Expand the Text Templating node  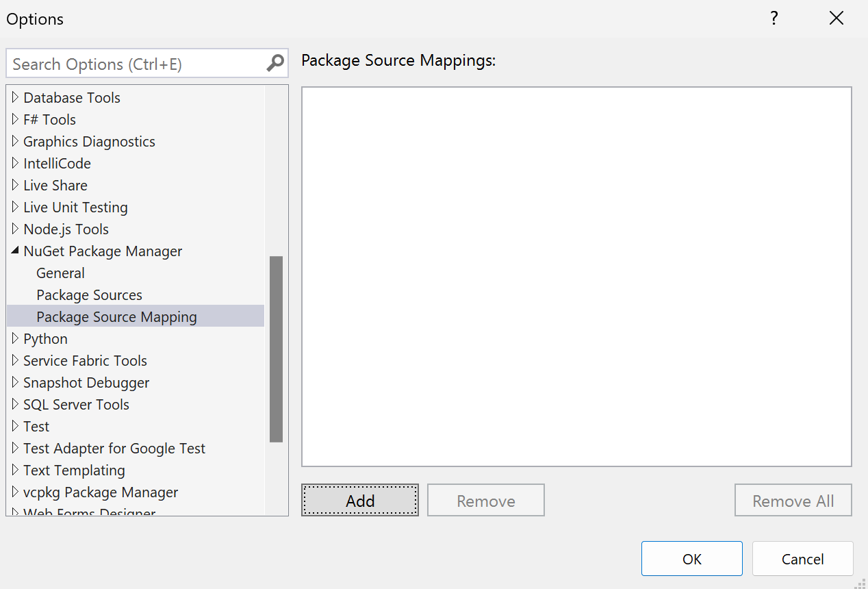click(x=16, y=470)
